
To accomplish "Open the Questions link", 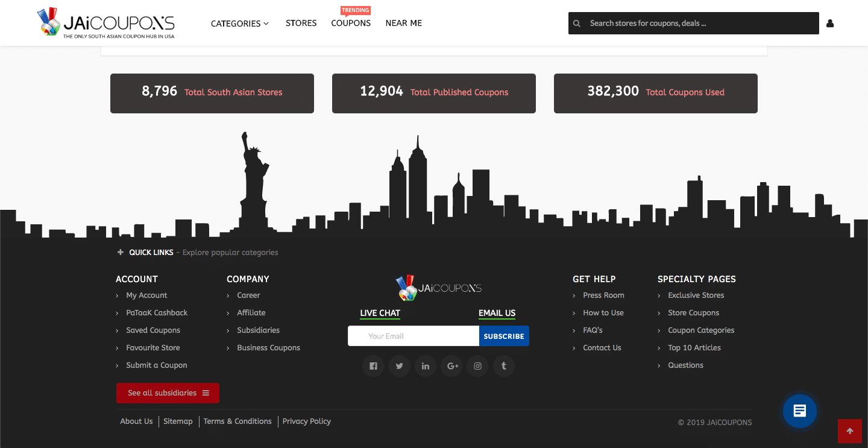I will pyautogui.click(x=685, y=365).
